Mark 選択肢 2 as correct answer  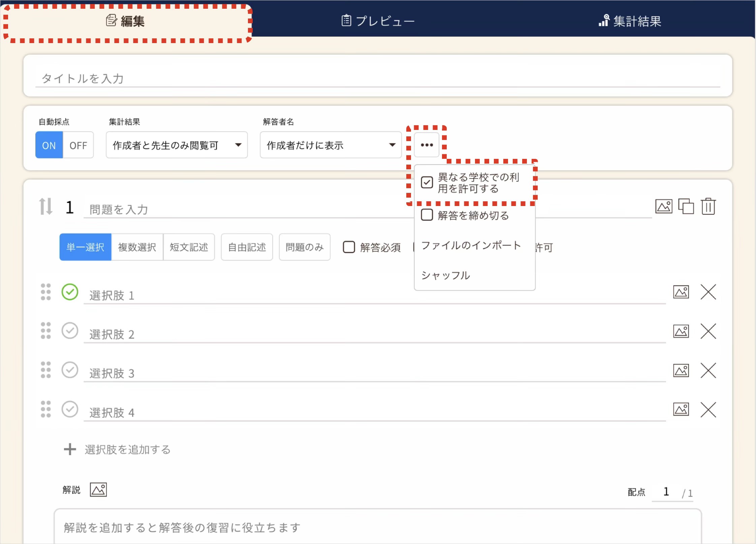click(x=70, y=331)
